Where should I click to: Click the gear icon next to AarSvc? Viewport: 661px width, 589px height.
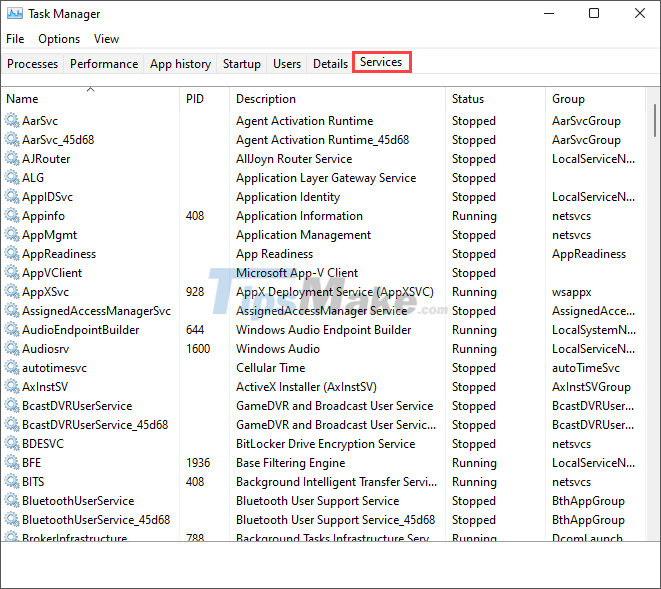[x=12, y=121]
